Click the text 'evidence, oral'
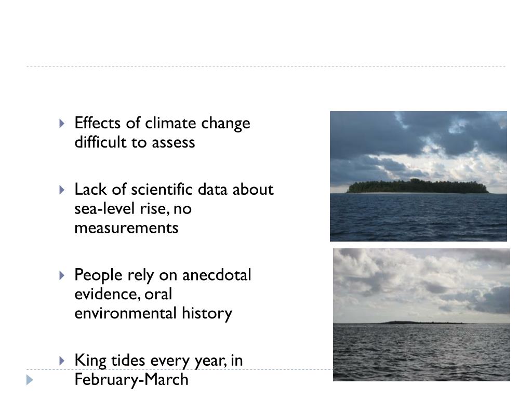This screenshot has height=399, width=532. [123, 294]
